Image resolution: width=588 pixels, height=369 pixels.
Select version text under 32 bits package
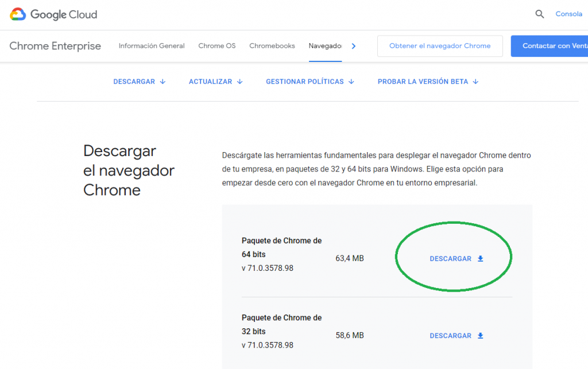[268, 345]
